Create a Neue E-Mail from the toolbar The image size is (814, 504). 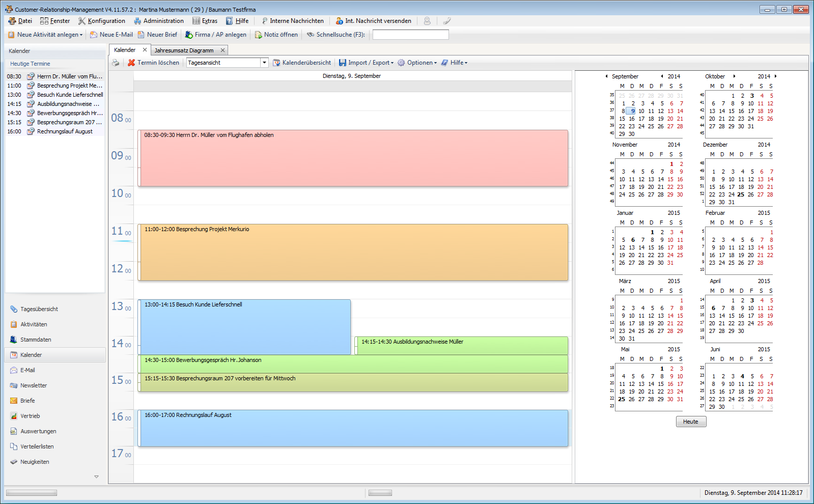click(111, 35)
